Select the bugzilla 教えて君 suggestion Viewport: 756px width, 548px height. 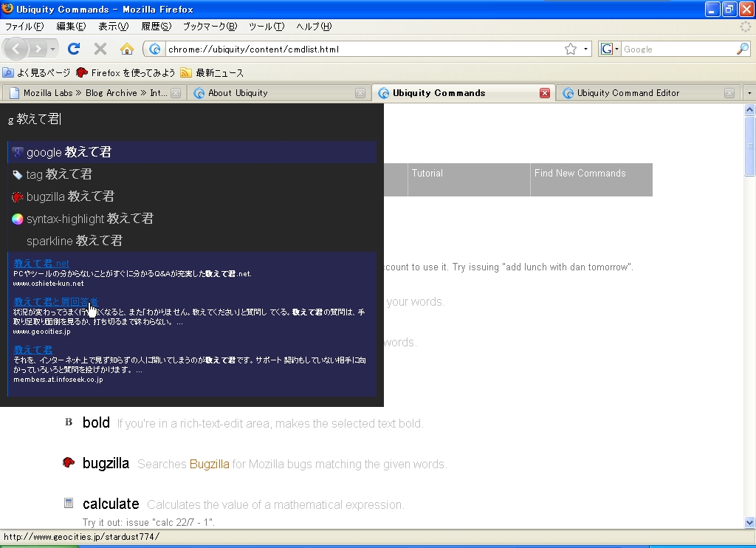click(x=192, y=196)
